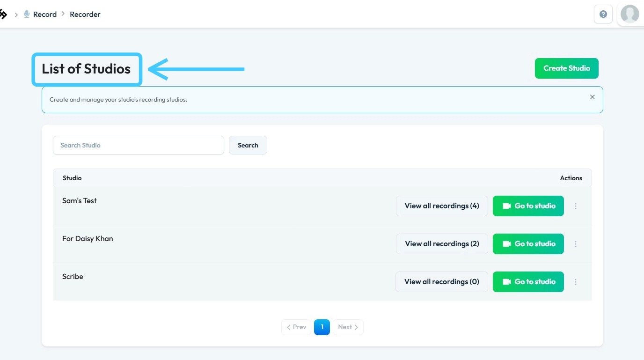Viewport: 644px width, 360px height.
Task: Open three-dot menu for Sam's Test
Action: pos(576,206)
